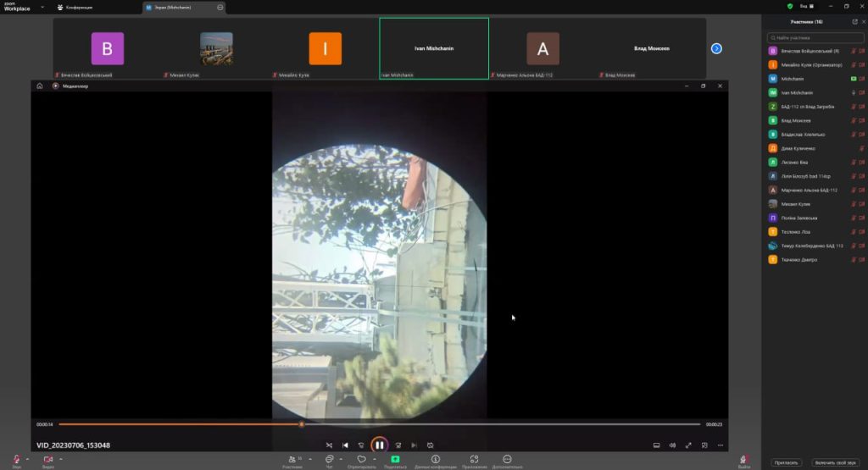868x470 pixels.
Task: Pop out the Participants panel
Action: (854, 21)
